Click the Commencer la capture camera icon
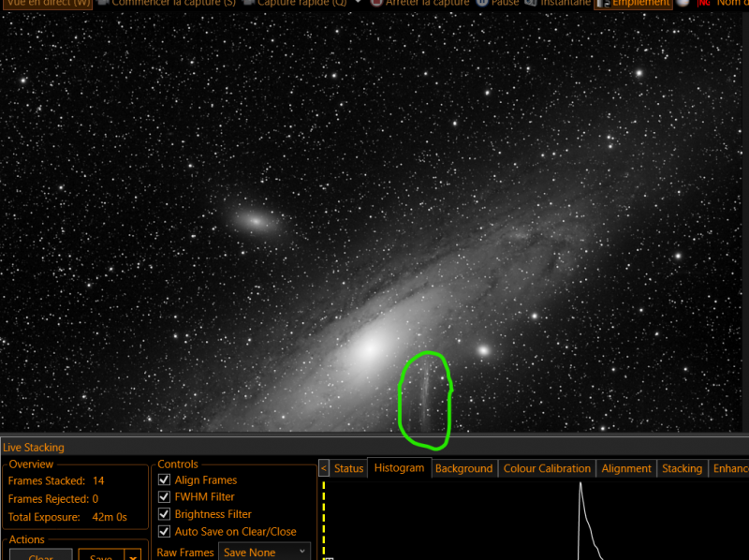 click(x=103, y=3)
